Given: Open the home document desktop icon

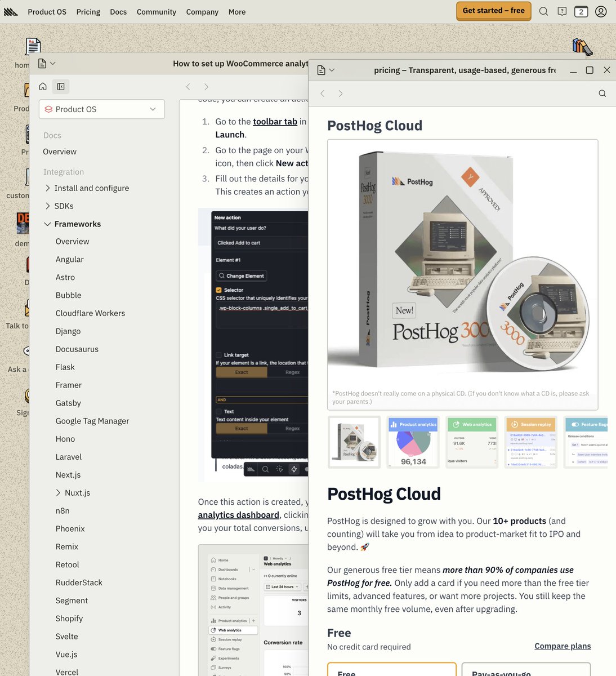Looking at the screenshot, I should click(33, 46).
